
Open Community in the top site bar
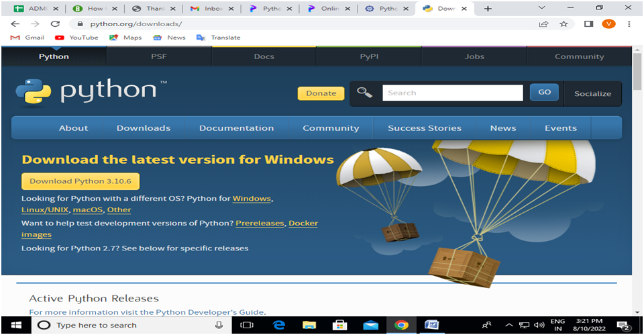click(x=580, y=56)
